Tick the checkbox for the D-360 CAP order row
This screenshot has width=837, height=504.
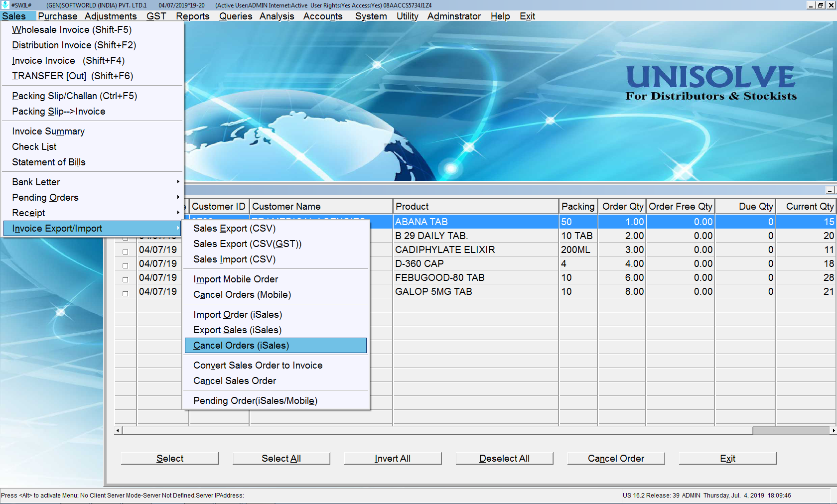click(126, 266)
